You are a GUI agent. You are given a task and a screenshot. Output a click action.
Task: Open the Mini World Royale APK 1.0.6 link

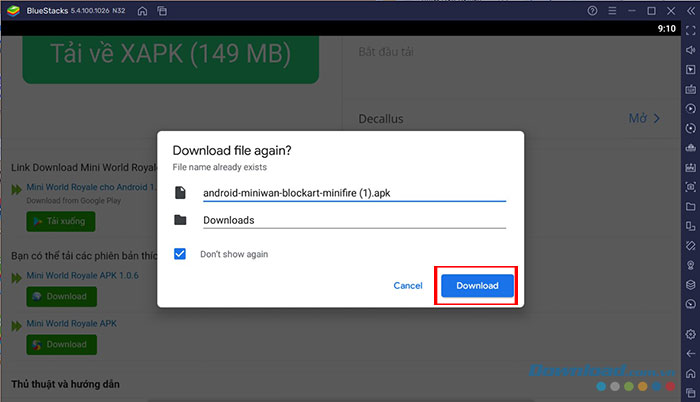(82, 275)
